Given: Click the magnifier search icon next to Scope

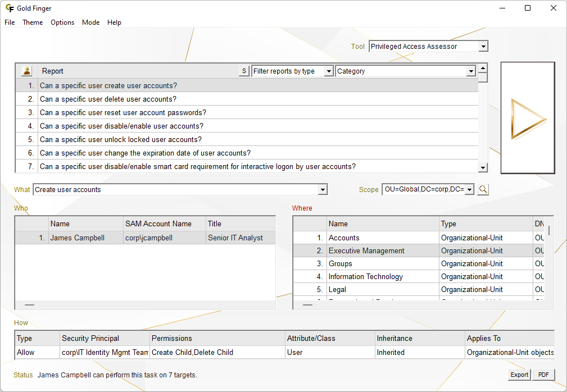Looking at the screenshot, I should coord(483,189).
